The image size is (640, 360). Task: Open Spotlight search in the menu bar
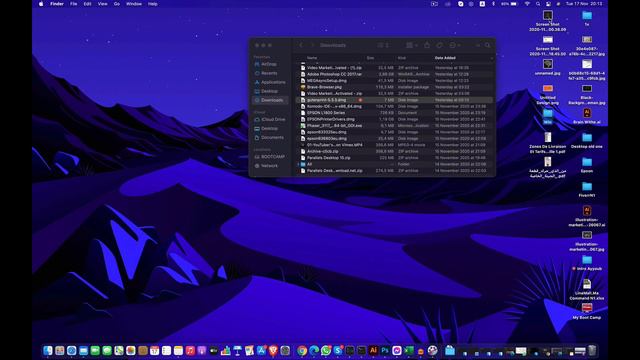pos(538,4)
